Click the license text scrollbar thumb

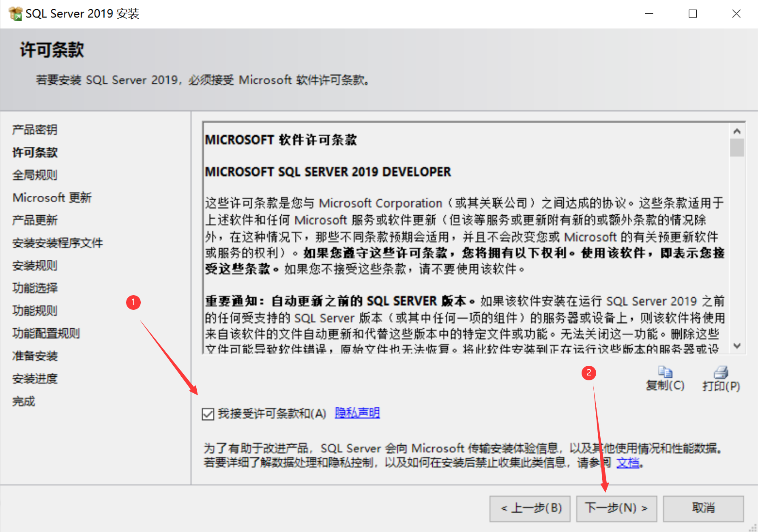coord(737,148)
